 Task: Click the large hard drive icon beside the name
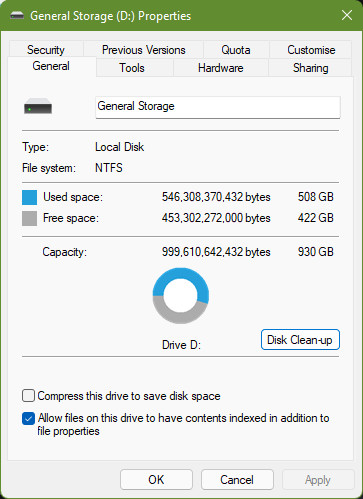[38, 106]
